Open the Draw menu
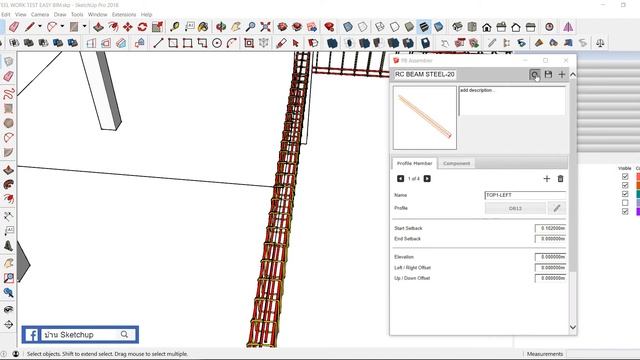This screenshot has width=640, height=360. click(x=60, y=14)
